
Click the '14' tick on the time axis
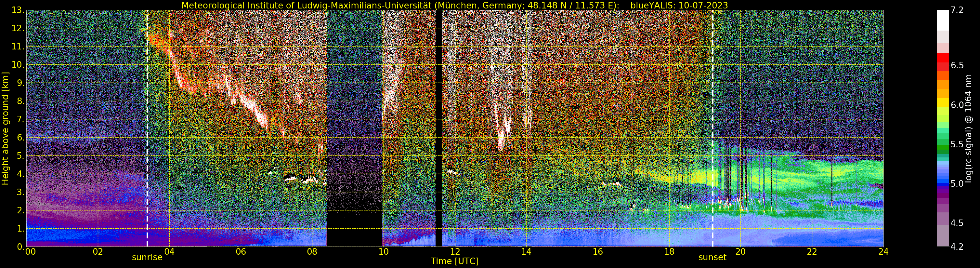point(527,252)
